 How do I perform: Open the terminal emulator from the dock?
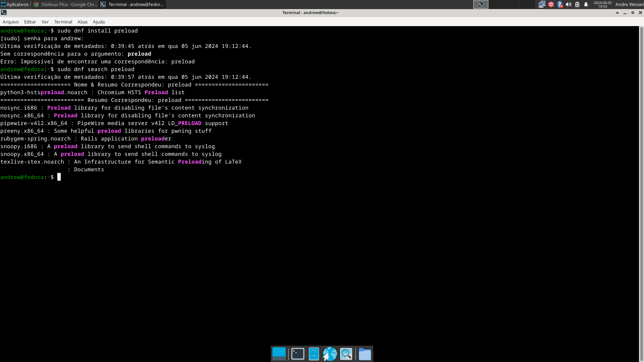[x=298, y=354]
